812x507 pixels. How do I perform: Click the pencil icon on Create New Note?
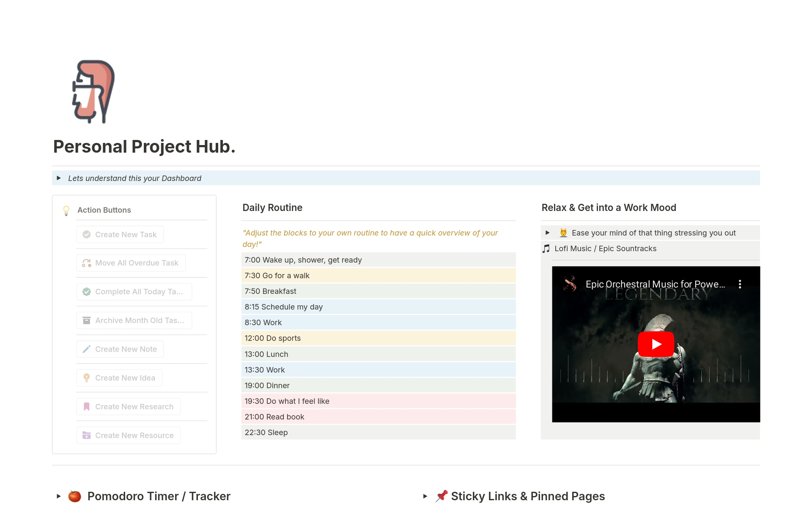(87, 349)
